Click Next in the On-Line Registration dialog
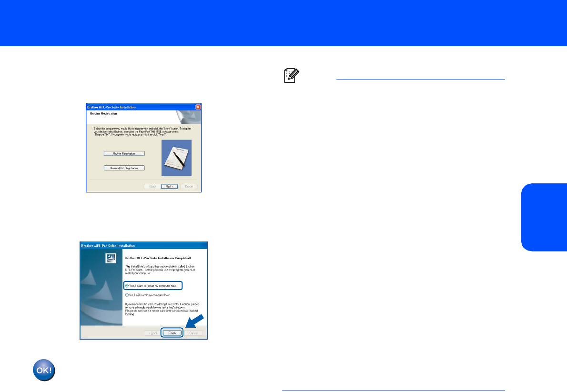Screen dimensions: 567x392 click(169, 187)
